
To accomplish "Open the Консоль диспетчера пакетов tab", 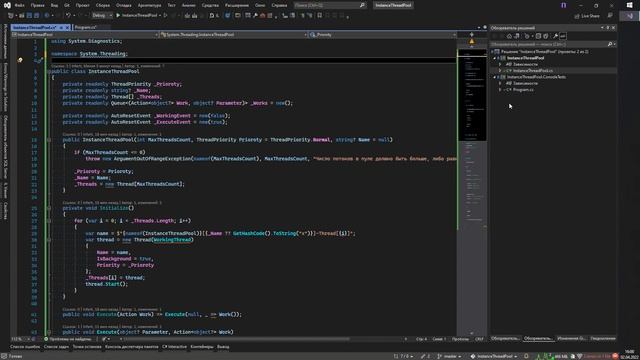I will (x=131, y=347).
